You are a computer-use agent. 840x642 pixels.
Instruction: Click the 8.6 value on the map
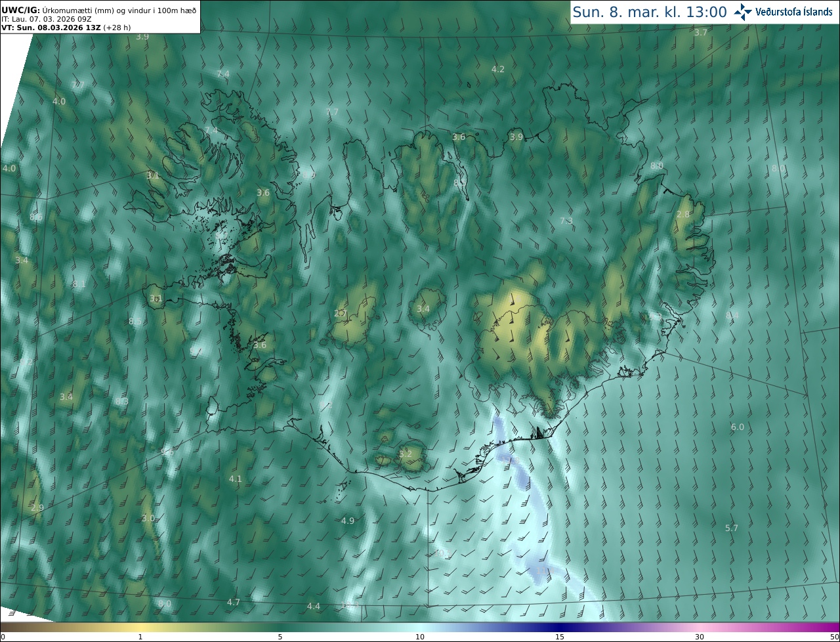[36, 217]
